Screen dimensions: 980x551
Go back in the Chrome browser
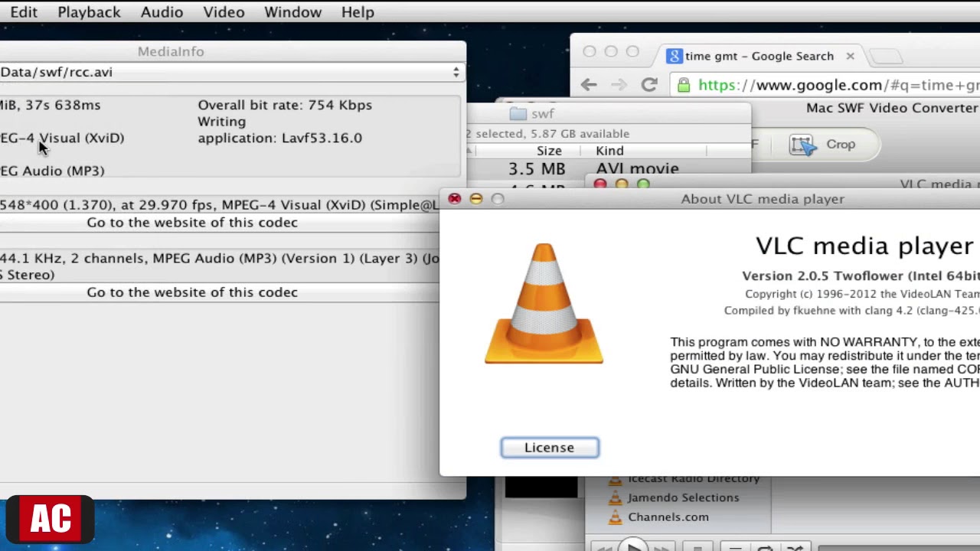tap(588, 85)
